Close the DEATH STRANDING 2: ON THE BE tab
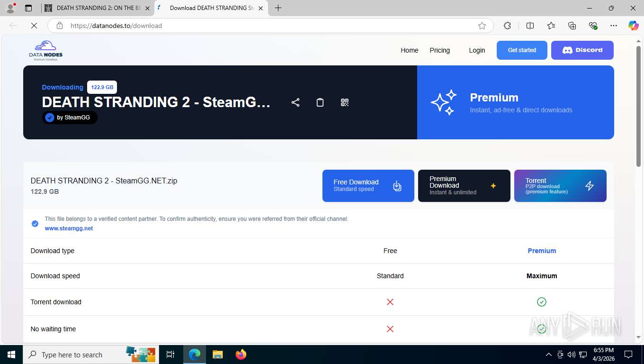This screenshot has height=364, width=644. pyautogui.click(x=147, y=8)
